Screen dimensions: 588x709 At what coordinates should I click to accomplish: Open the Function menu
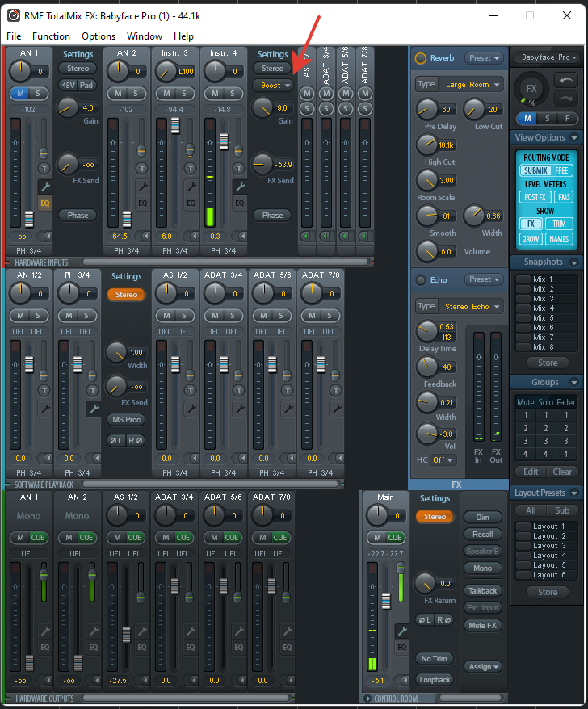click(51, 36)
